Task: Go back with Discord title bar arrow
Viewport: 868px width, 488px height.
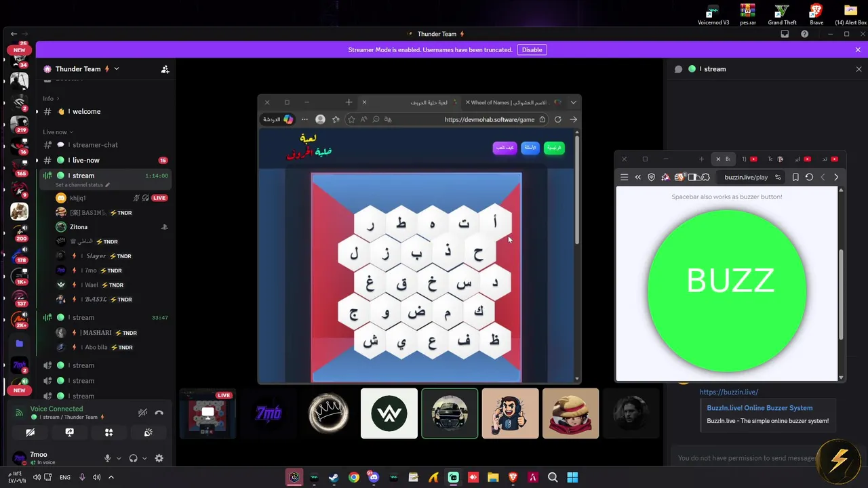Action: coord(14,34)
